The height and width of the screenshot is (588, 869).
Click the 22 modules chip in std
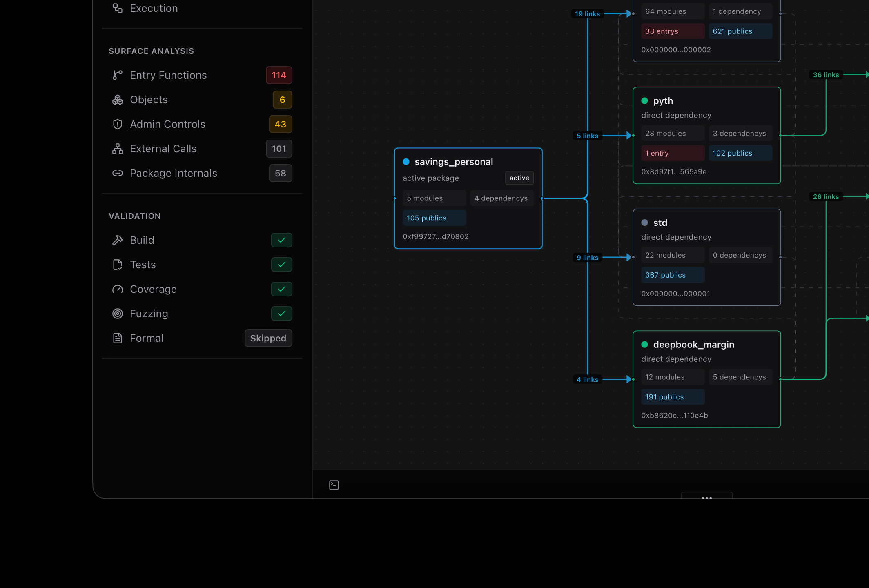673,255
